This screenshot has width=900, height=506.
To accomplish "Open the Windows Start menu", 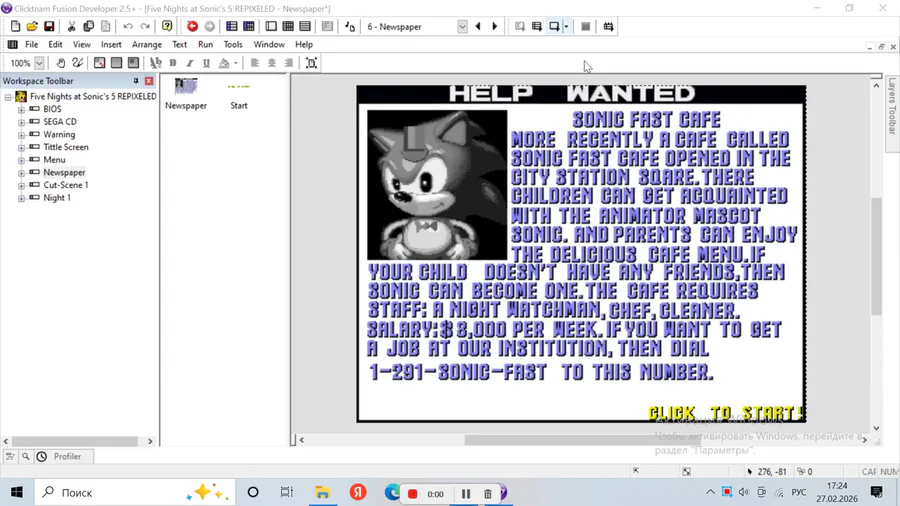I will click(17, 492).
